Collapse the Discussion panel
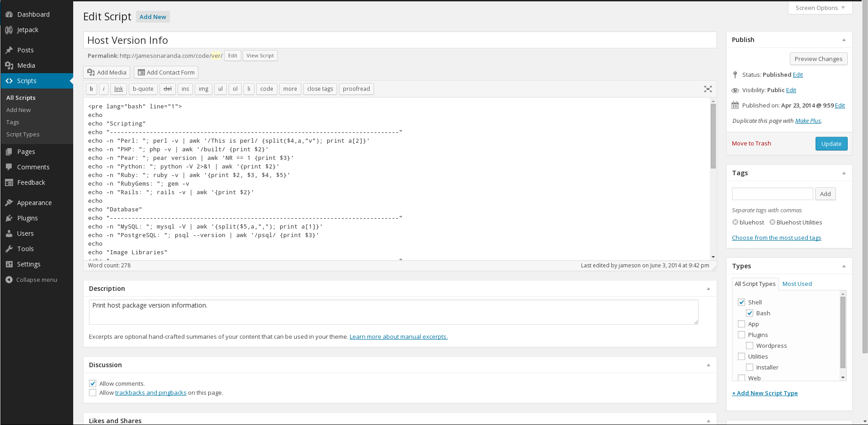 pos(708,365)
